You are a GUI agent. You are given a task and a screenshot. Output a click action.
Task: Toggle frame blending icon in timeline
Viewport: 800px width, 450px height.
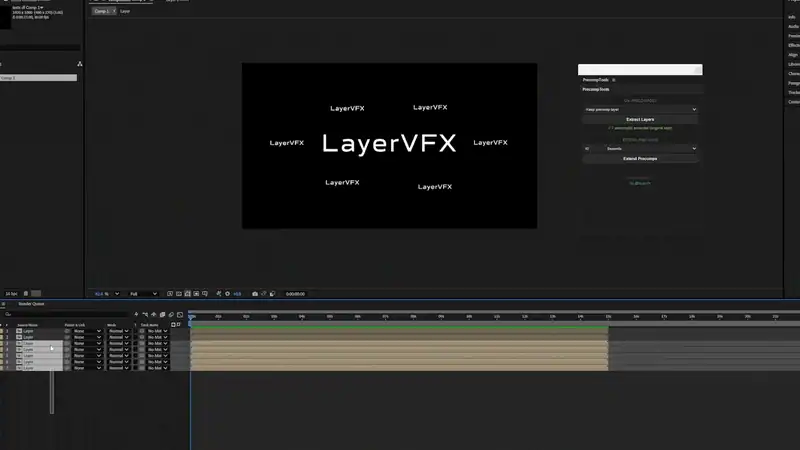pos(162,314)
